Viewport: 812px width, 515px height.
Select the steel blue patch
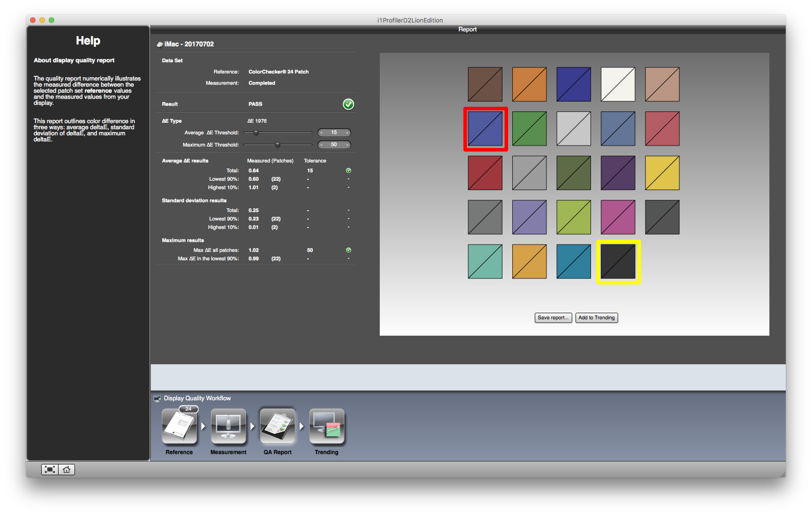click(618, 129)
